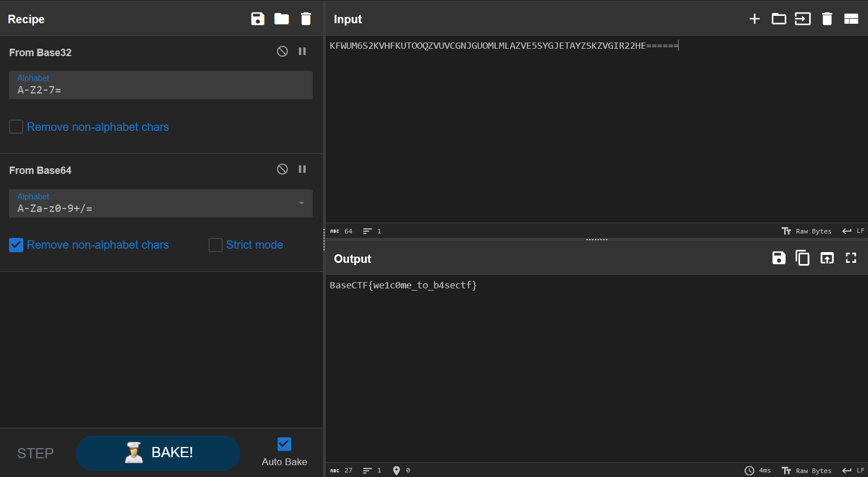This screenshot has height=477, width=868.
Task: Click the output pane lines count
Action: pyautogui.click(x=372, y=471)
